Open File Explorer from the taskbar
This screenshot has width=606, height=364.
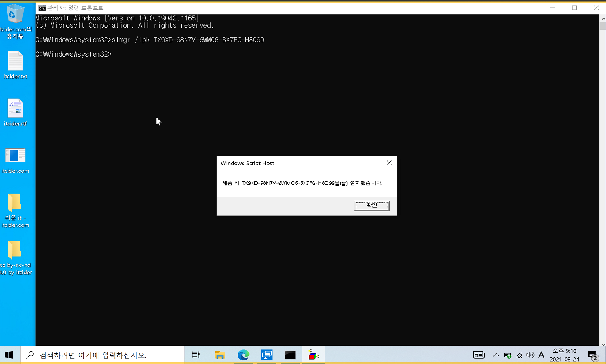(x=220, y=355)
